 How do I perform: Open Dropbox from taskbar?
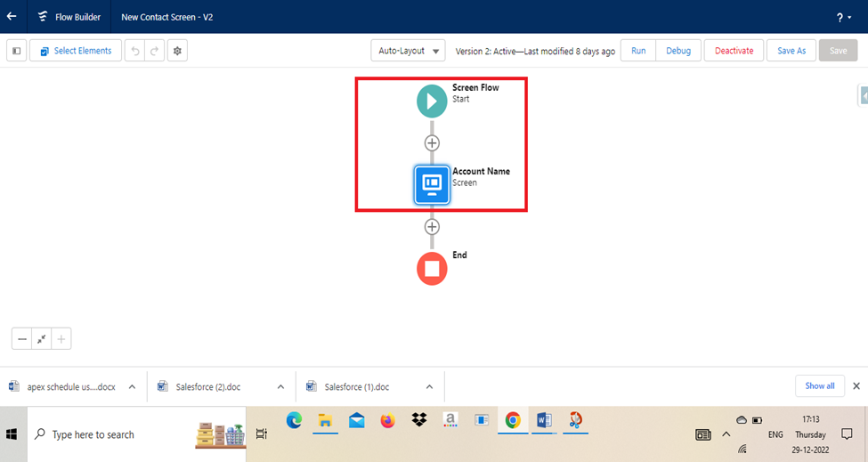pyautogui.click(x=419, y=421)
